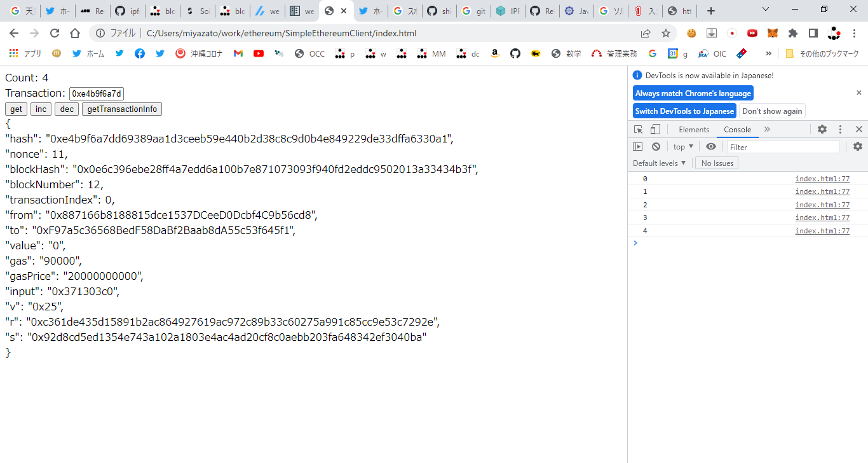
Task: Clear the console with the ban icon
Action: (x=656, y=147)
